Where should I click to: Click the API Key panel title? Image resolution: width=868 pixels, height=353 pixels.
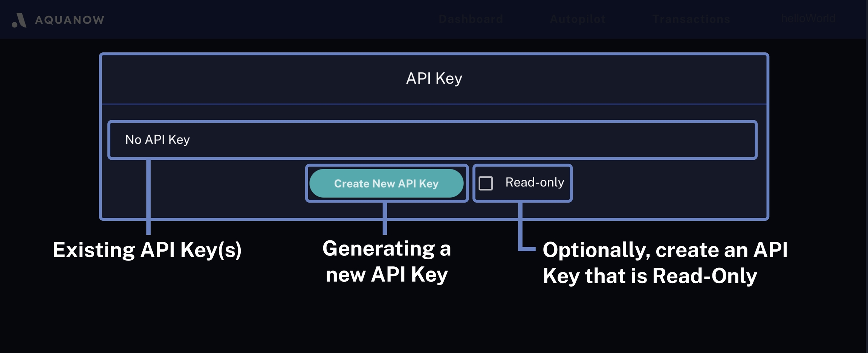point(434,78)
